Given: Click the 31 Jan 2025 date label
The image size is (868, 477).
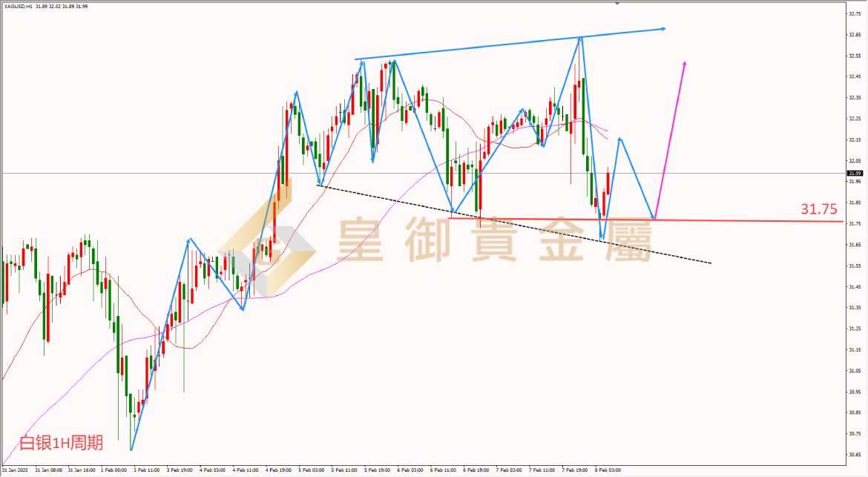Looking at the screenshot, I should pos(15,470).
